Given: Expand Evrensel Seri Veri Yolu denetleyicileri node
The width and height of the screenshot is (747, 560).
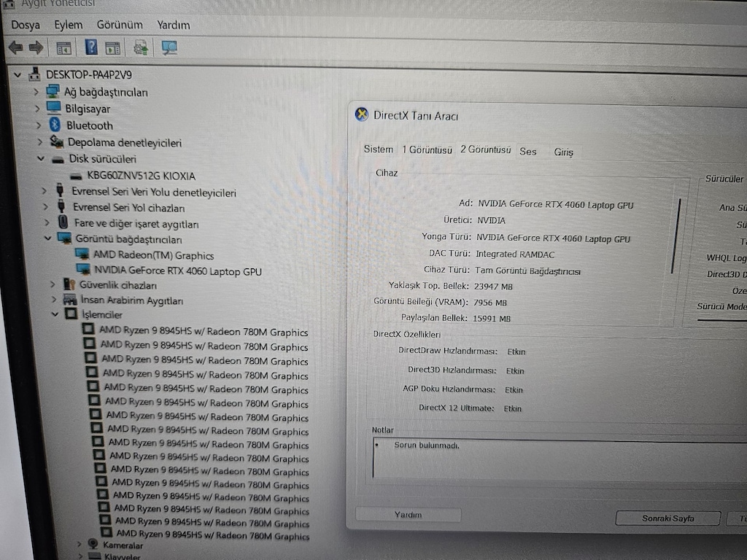Looking at the screenshot, I should click(x=44, y=191).
